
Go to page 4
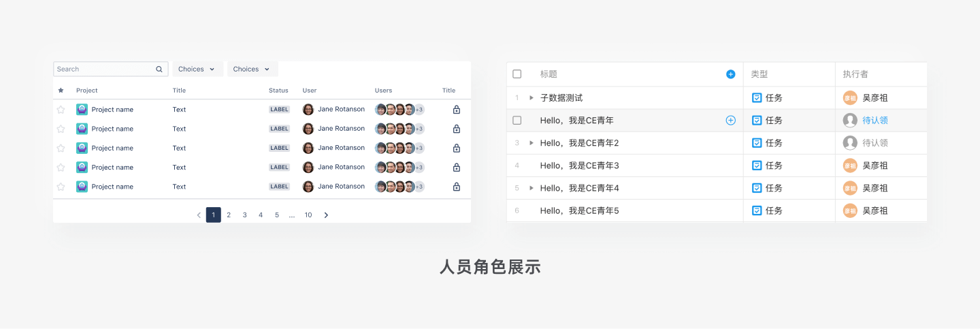coord(261,215)
